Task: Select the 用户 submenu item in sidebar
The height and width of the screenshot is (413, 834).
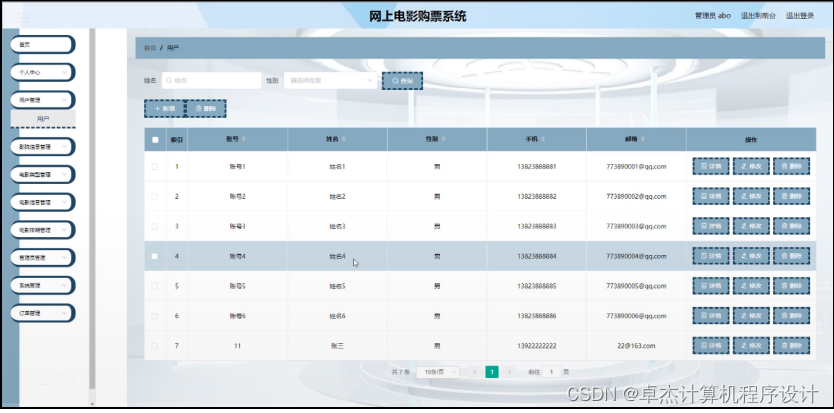Action: pyautogui.click(x=43, y=118)
